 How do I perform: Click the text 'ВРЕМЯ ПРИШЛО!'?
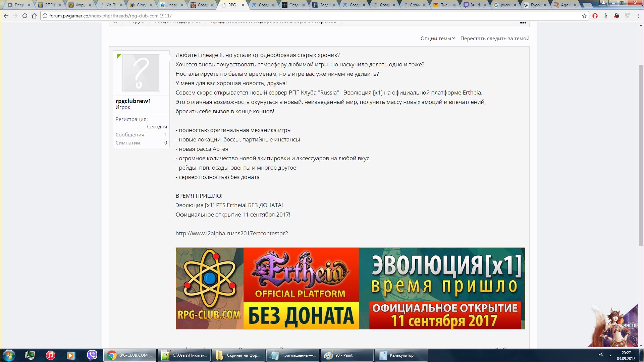[x=199, y=196]
